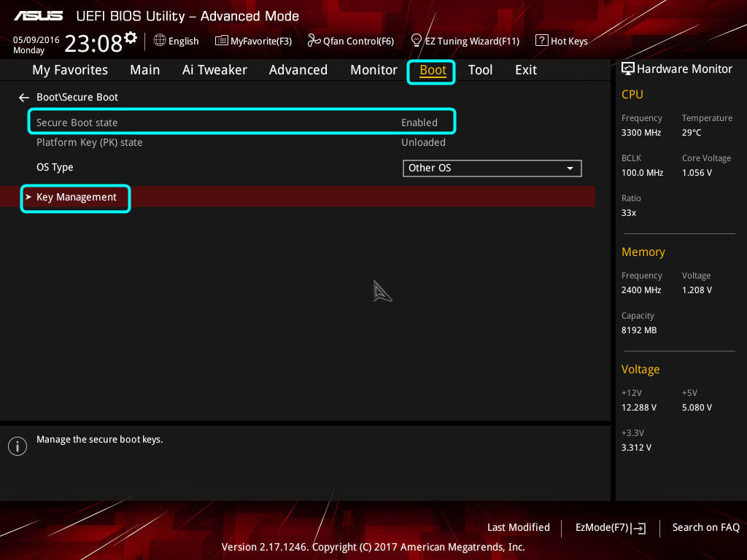Switch to EzMode(F7)
Image resolution: width=747 pixels, height=560 pixels.
click(x=602, y=528)
